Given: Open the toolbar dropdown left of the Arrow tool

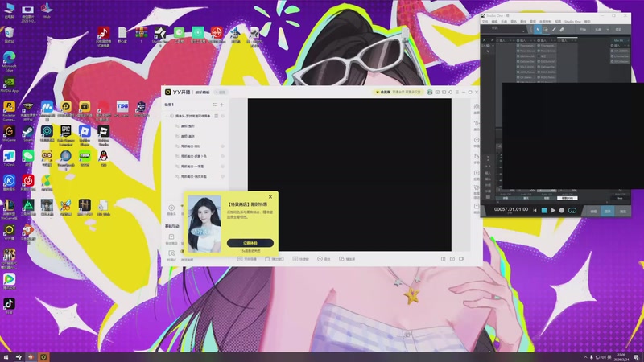Looking at the screenshot, I should pyautogui.click(x=523, y=31).
